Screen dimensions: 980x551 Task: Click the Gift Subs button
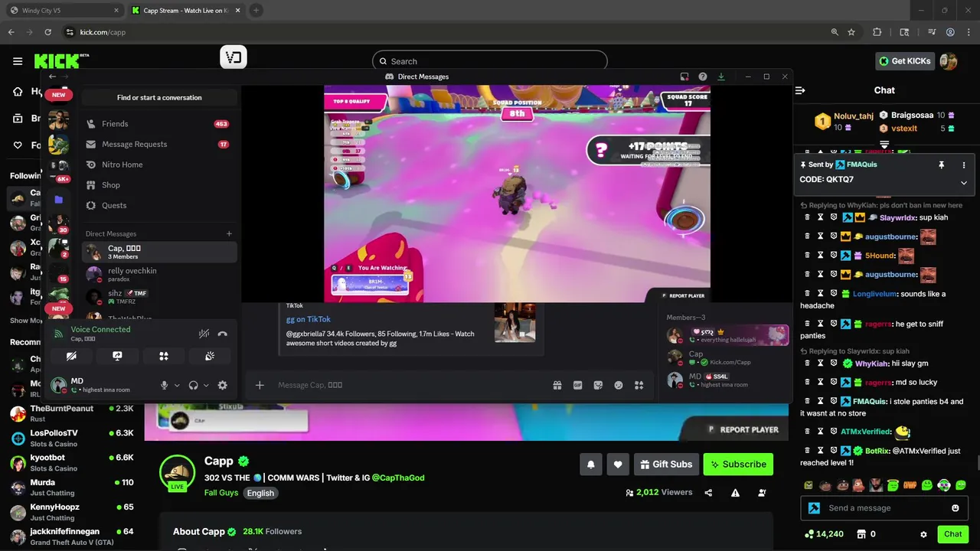tap(666, 464)
